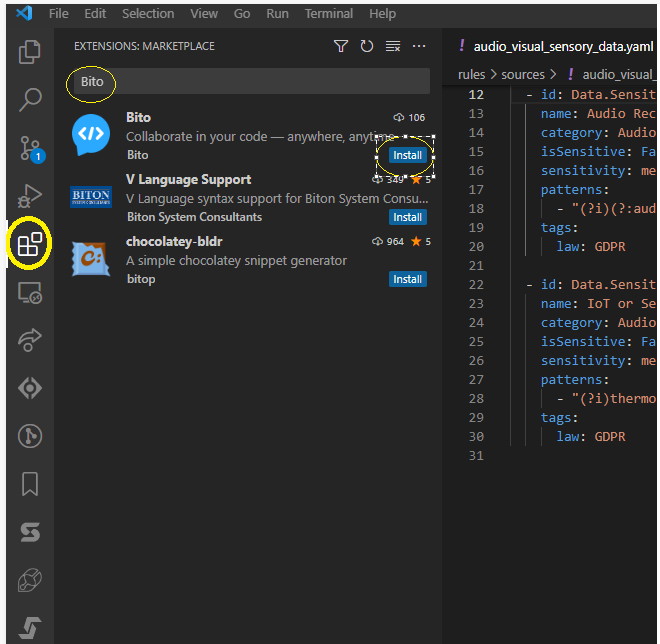Screen dimensions: 660x644
Task: Open Run and Debug view
Action: (x=30, y=195)
